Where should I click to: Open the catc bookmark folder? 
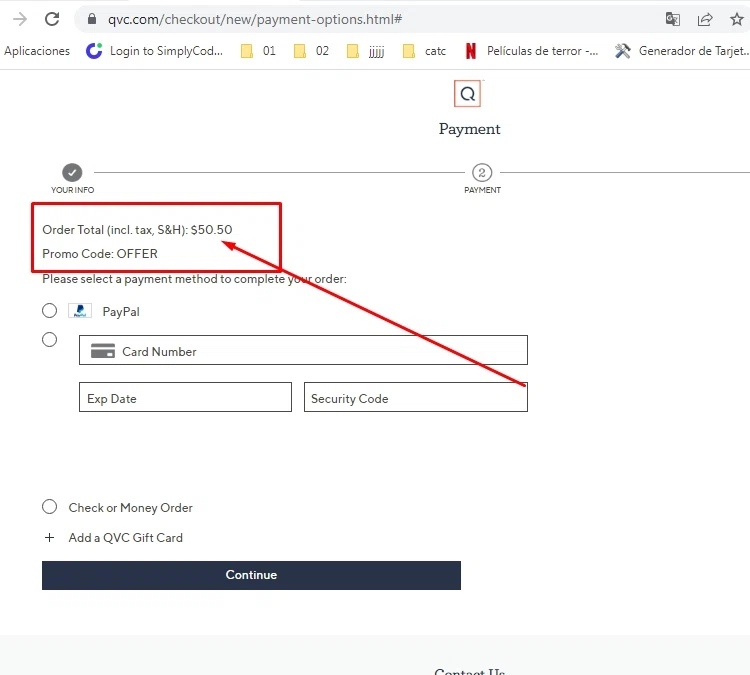coord(424,51)
